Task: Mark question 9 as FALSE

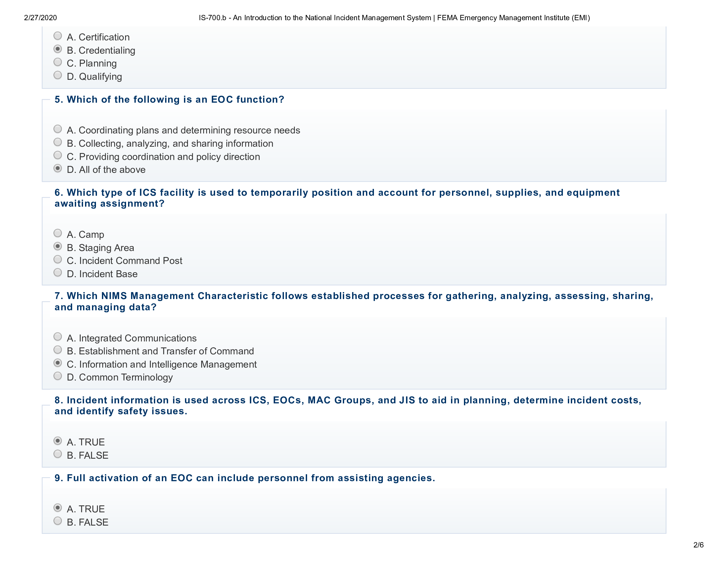Action: tap(58, 521)
